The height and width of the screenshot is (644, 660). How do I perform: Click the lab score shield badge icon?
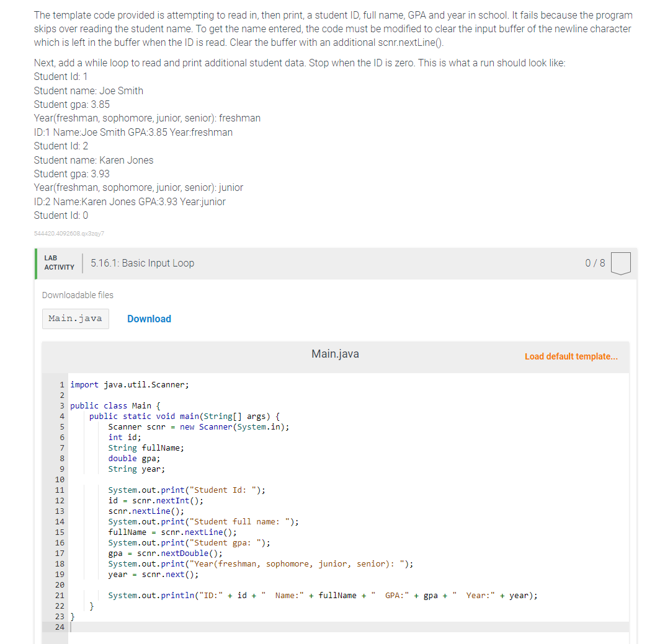(x=620, y=263)
